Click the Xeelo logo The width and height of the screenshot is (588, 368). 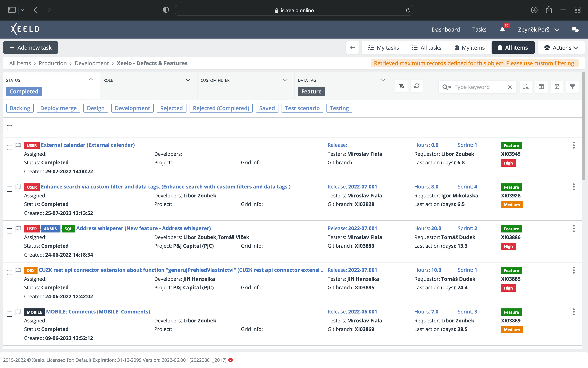click(25, 29)
